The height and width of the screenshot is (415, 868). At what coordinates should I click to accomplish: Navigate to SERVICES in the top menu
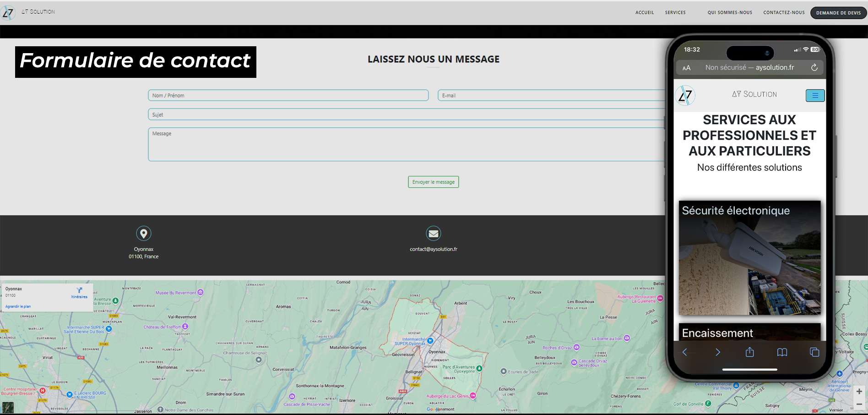click(675, 12)
